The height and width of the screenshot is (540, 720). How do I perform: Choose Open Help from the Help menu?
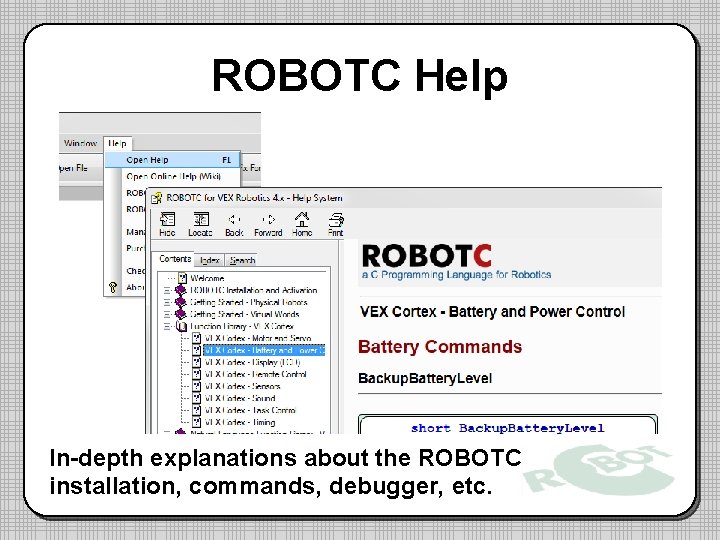click(x=173, y=160)
